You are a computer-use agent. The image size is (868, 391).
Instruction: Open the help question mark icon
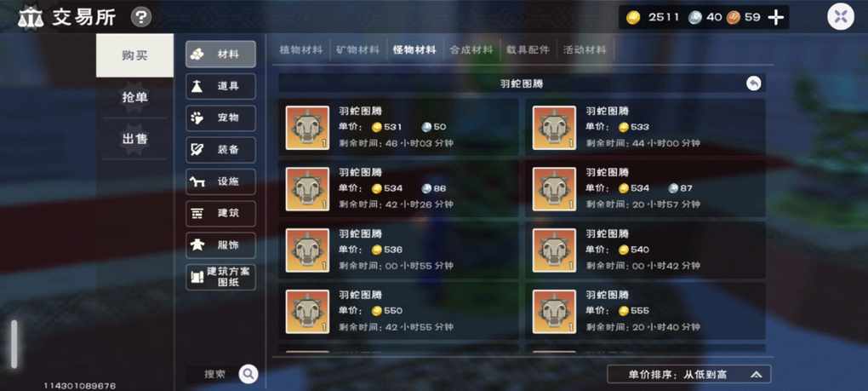pos(141,18)
